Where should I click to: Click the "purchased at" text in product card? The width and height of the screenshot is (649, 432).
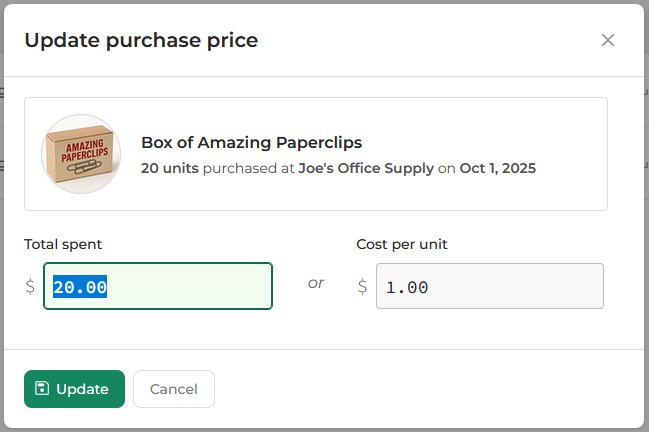pyautogui.click(x=248, y=168)
